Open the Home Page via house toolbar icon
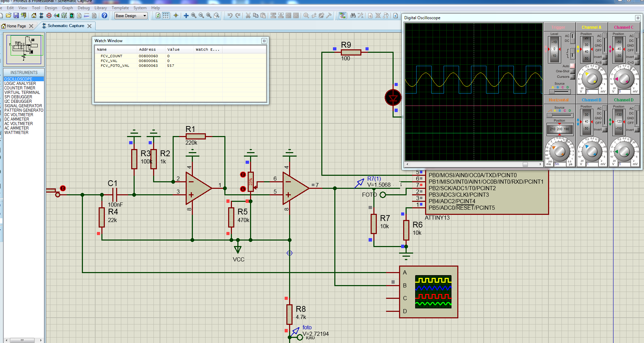Image resolution: width=644 pixels, height=343 pixels. pyautogui.click(x=34, y=15)
